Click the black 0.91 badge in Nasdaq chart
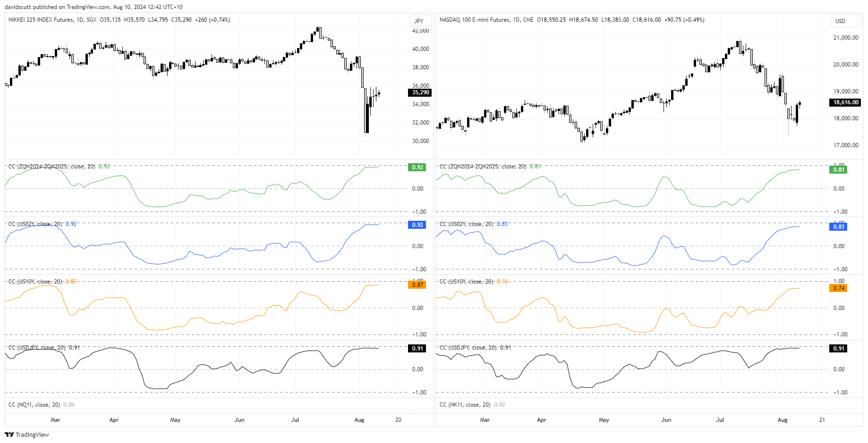The height and width of the screenshot is (443, 868). [x=838, y=349]
